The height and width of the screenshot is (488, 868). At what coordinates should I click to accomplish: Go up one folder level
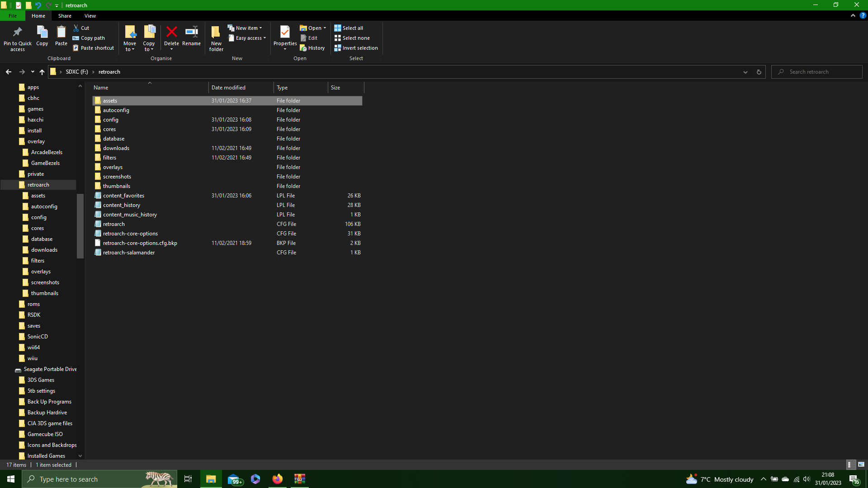coord(42,72)
